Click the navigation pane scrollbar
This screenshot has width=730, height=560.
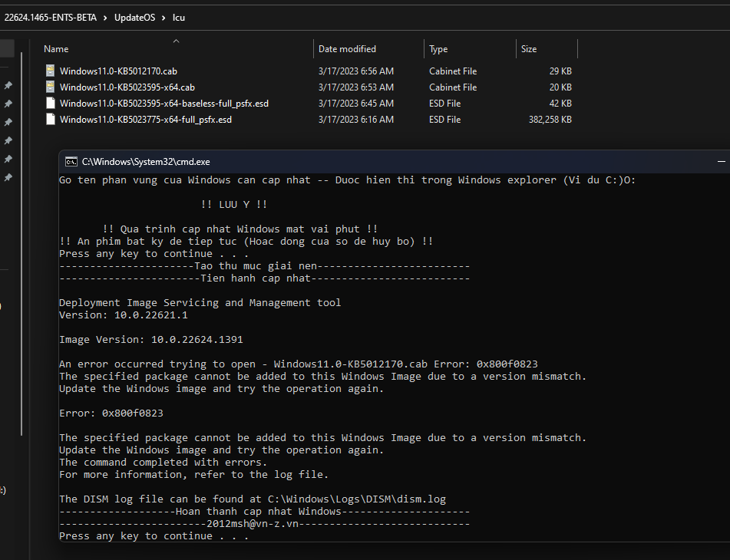pyautogui.click(x=21, y=244)
